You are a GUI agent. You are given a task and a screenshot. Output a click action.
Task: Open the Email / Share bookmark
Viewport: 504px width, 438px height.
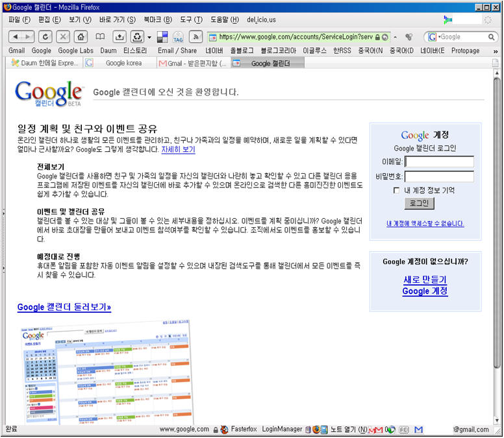[177, 51]
